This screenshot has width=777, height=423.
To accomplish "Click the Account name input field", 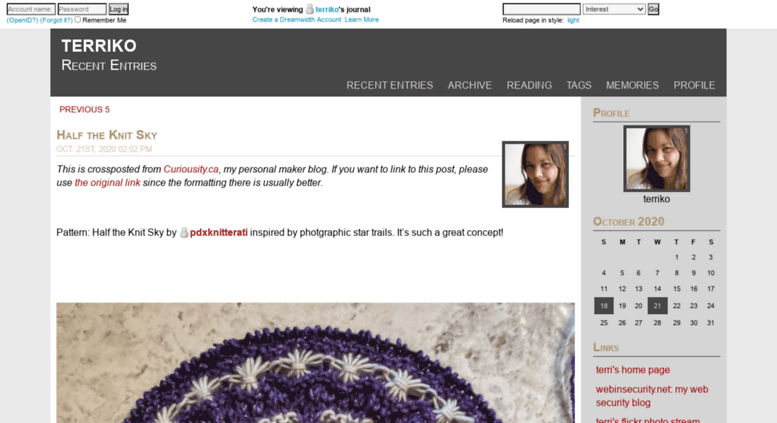I will click(31, 9).
